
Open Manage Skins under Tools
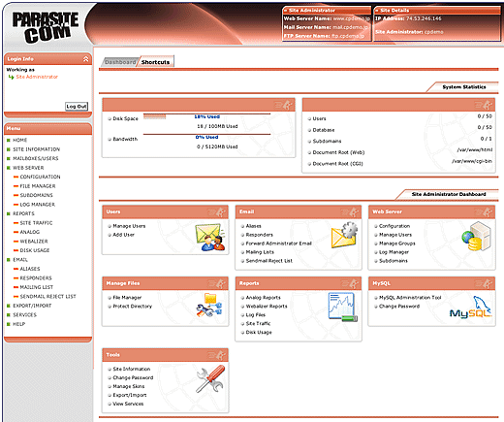coord(129,386)
